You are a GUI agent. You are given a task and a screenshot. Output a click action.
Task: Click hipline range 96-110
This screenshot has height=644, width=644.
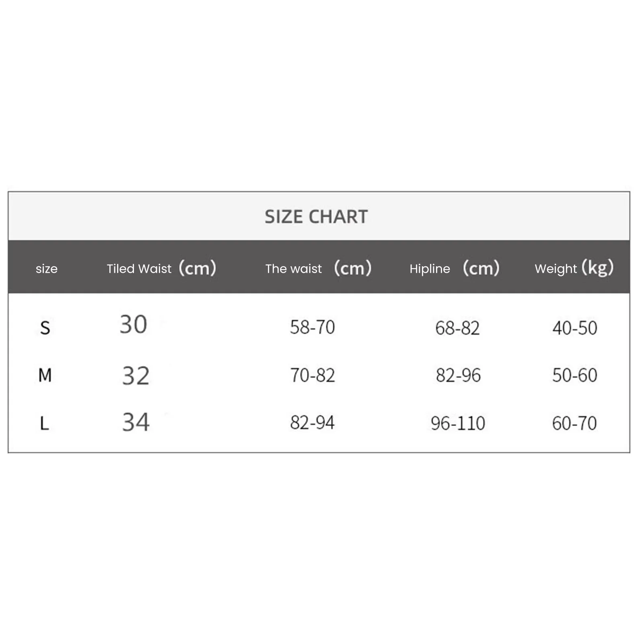(458, 423)
